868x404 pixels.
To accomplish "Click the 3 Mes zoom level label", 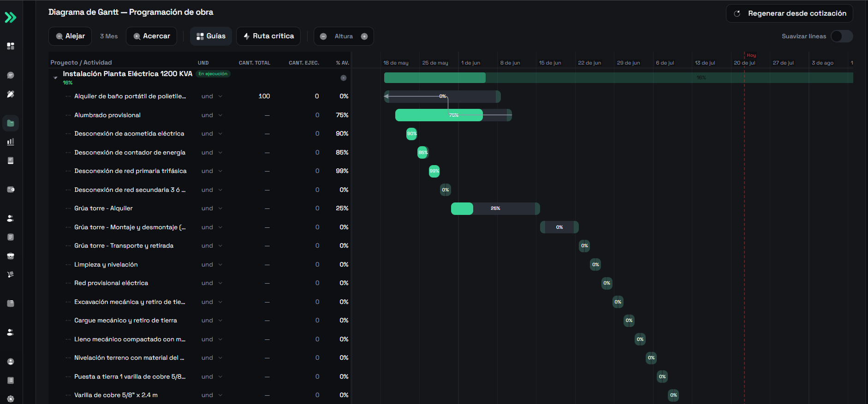I will pyautogui.click(x=109, y=36).
